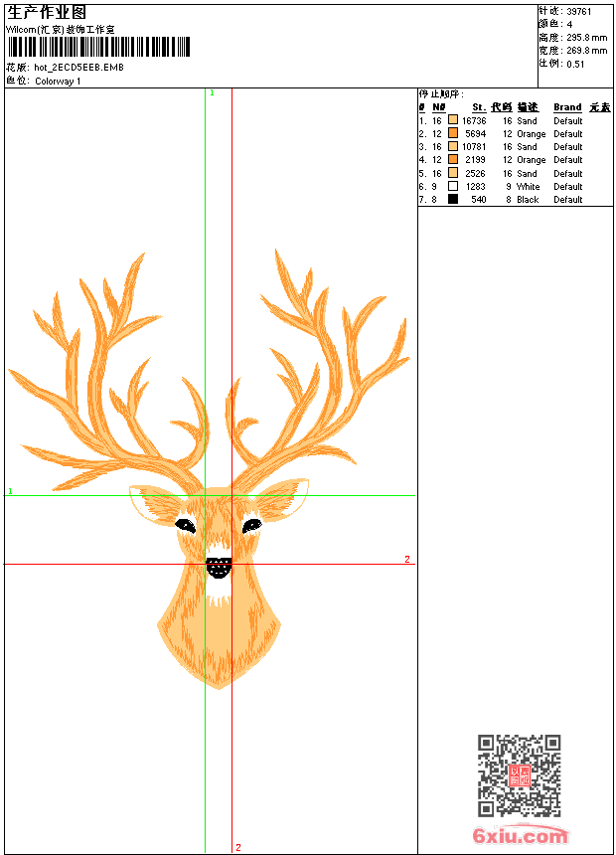Click the 描述 column header

coord(528,107)
